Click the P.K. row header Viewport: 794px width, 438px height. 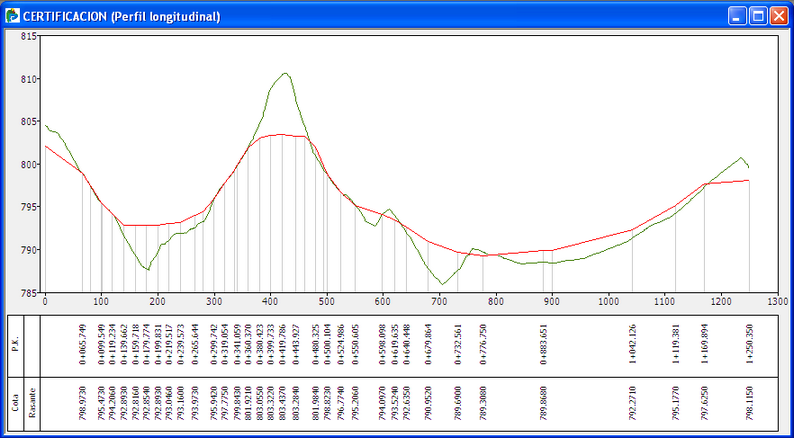(x=15, y=345)
